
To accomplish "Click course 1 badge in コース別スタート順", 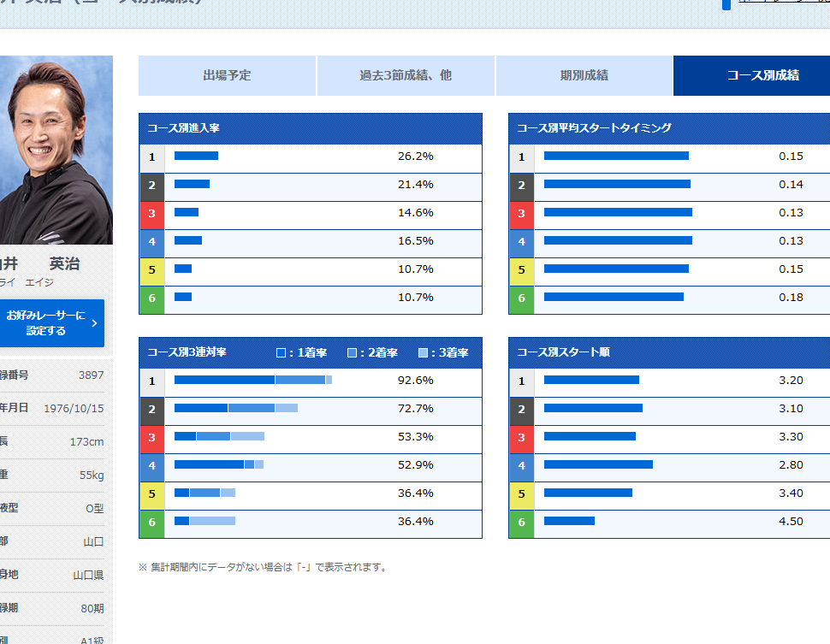I will [x=521, y=381].
